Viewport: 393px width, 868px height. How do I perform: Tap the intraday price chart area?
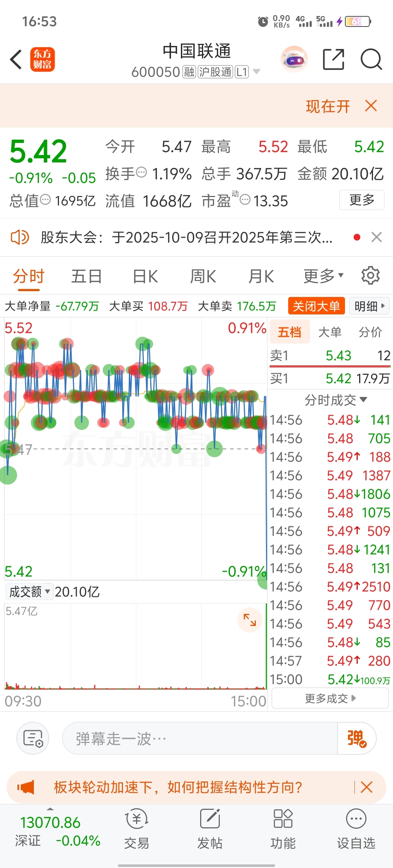(135, 449)
